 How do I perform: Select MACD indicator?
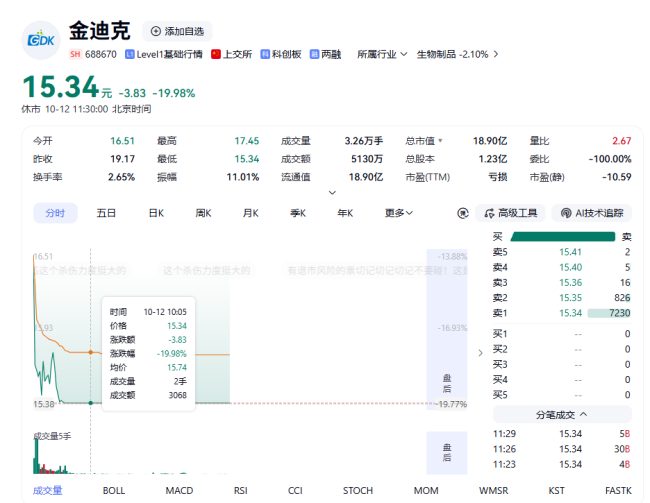(x=179, y=491)
